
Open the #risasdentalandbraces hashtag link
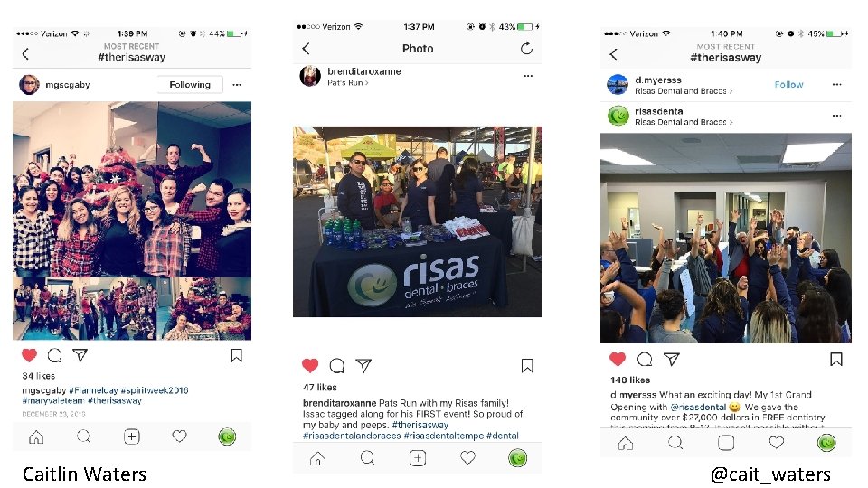[x=352, y=436]
